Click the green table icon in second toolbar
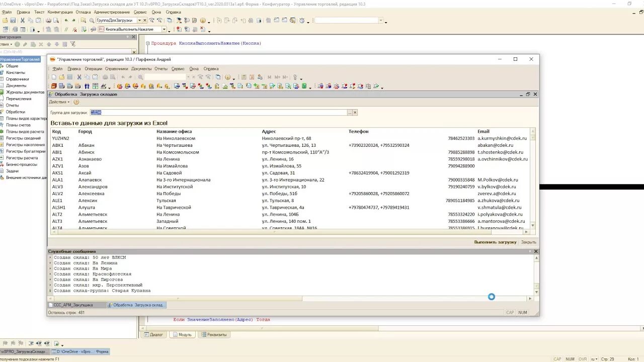644x362 pixels. tap(95, 86)
